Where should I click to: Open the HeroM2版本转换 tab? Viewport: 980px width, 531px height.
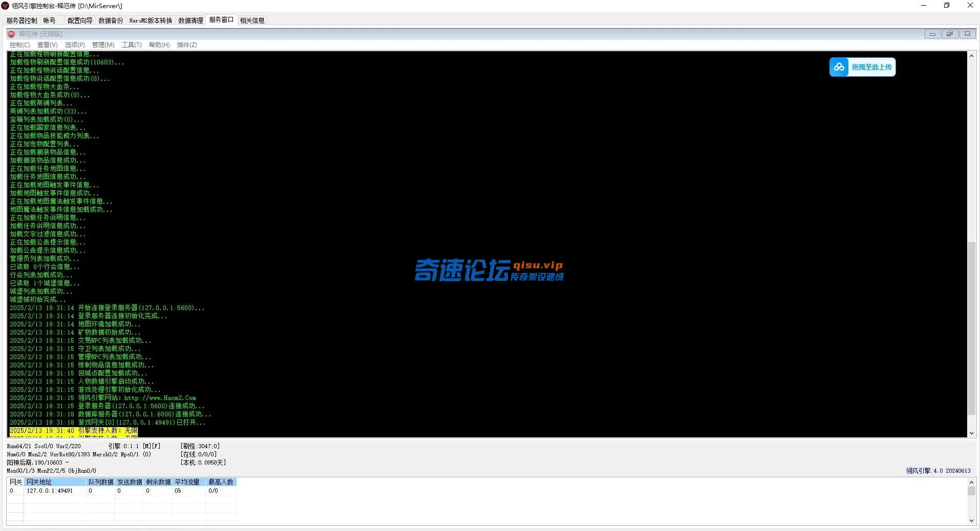[x=151, y=20]
